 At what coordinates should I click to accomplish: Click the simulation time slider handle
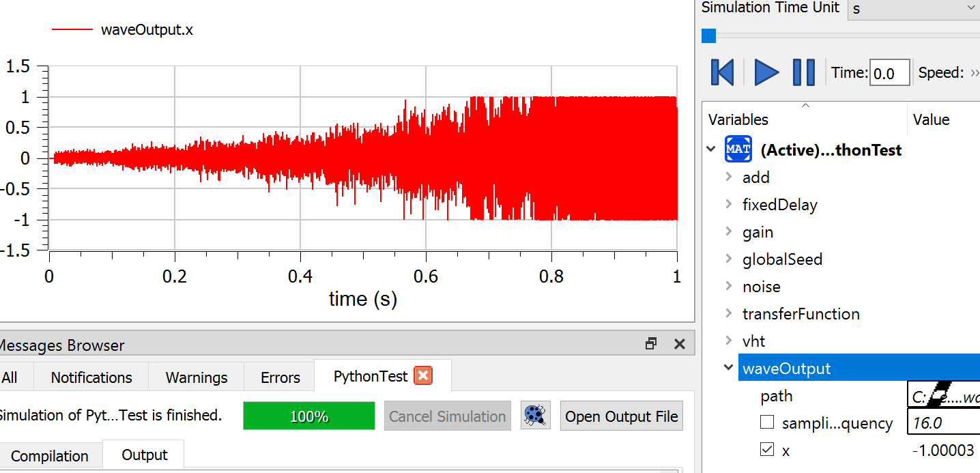pos(709,35)
